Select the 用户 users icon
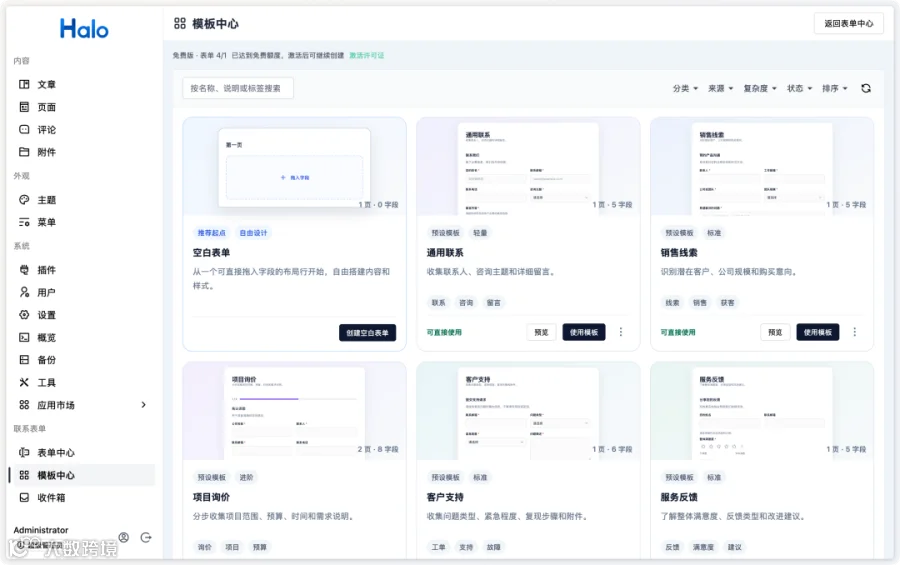The image size is (900, 565). click(x=24, y=292)
